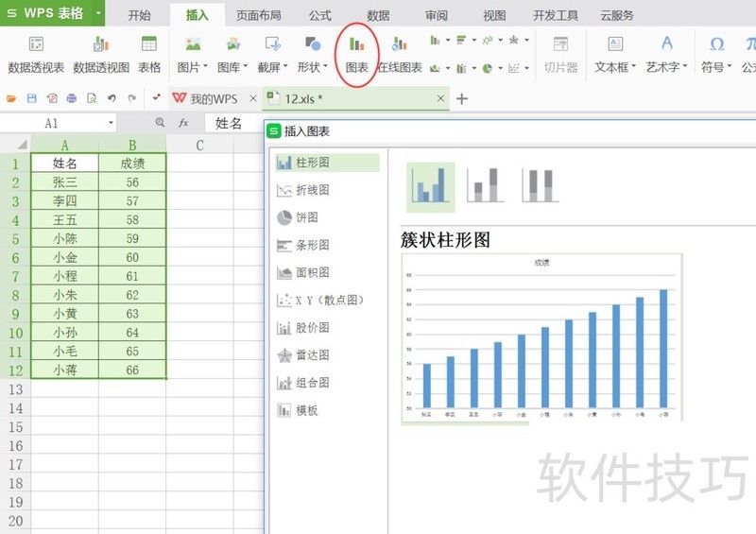Click the magnifier icon beside fx
This screenshot has height=534, width=756.
click(160, 123)
